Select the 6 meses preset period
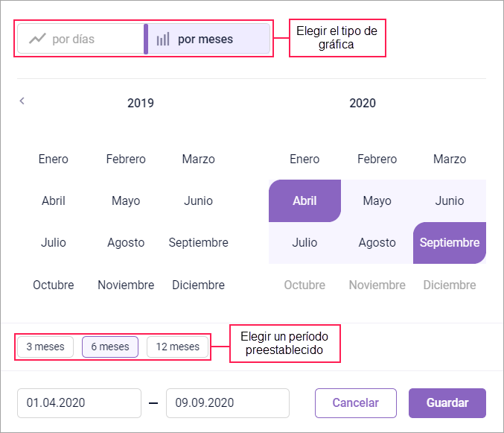504x433 pixels. point(110,347)
